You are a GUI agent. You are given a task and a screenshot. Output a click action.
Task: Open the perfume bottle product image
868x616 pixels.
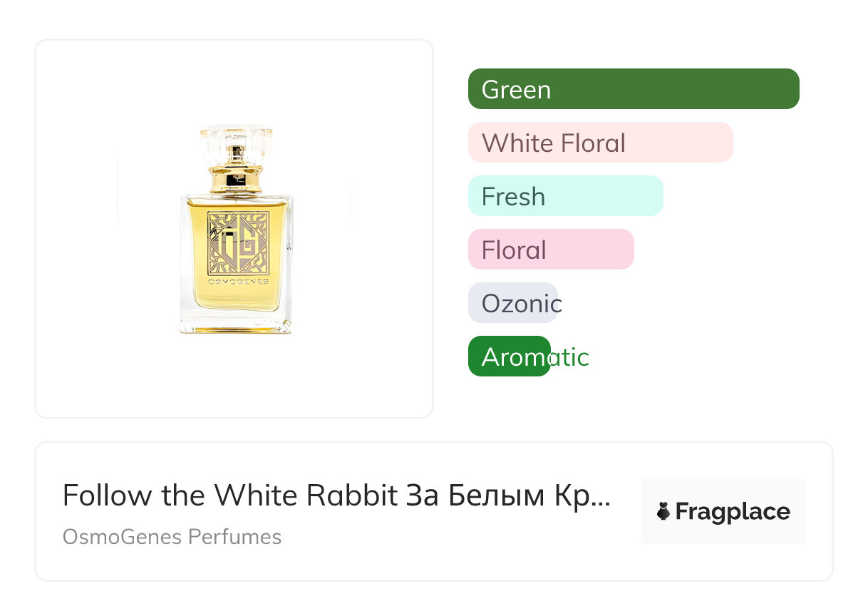click(235, 228)
